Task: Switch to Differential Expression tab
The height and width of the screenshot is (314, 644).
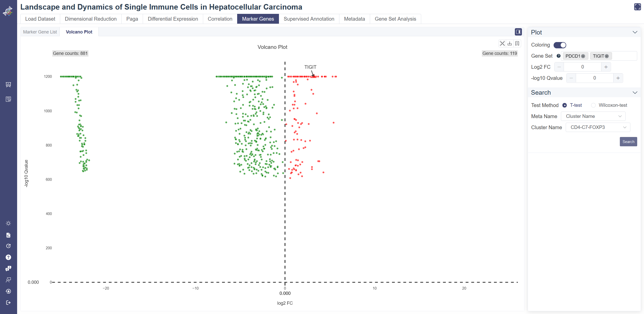Action: (x=173, y=19)
